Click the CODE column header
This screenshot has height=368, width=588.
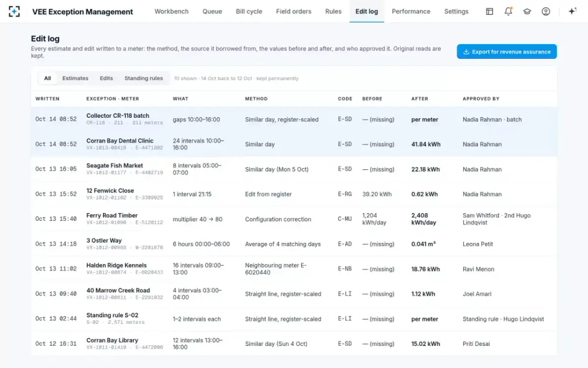[345, 99]
